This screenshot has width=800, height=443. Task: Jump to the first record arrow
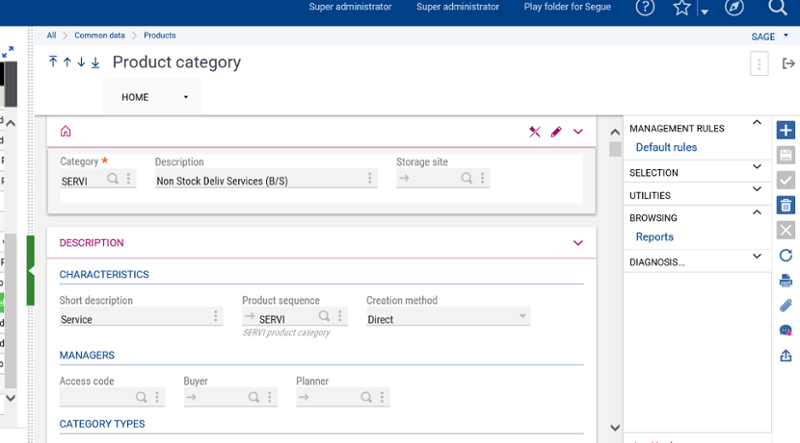pos(53,62)
